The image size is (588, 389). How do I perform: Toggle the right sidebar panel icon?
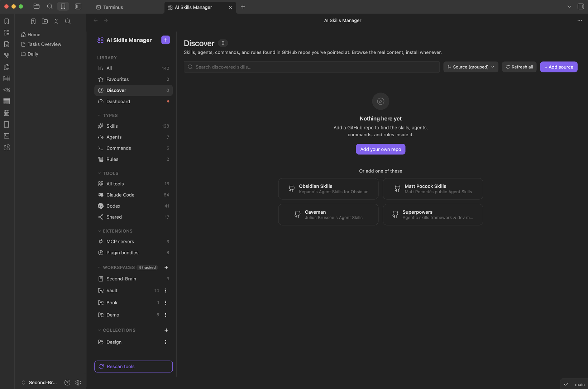(x=581, y=6)
